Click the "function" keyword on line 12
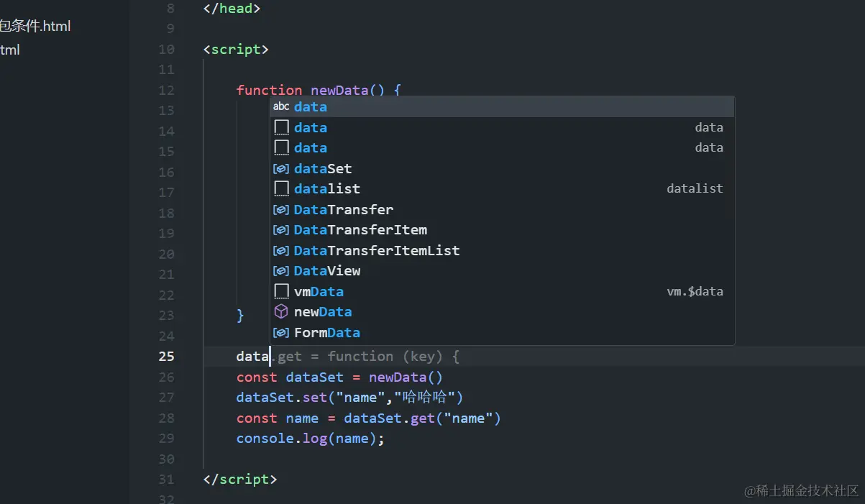The width and height of the screenshot is (865, 504). (x=270, y=90)
